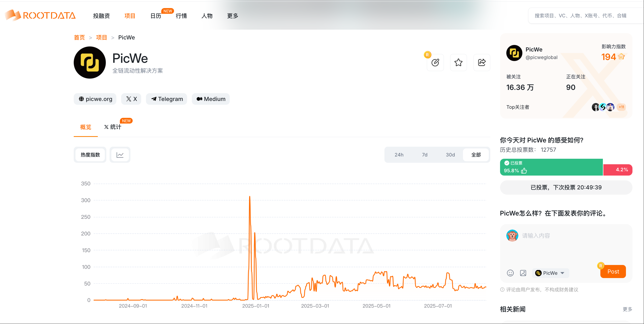The image size is (644, 324).
Task: Click the orange Post button
Action: coord(613,272)
